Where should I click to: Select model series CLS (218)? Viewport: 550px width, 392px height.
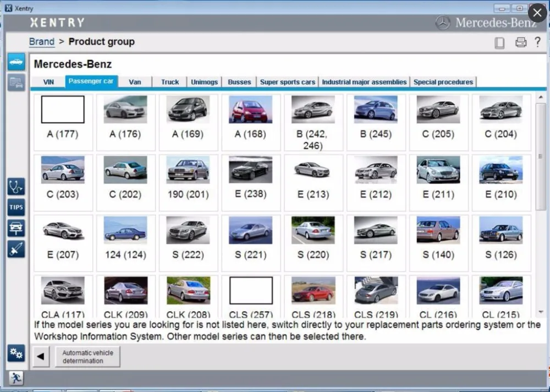point(313,297)
